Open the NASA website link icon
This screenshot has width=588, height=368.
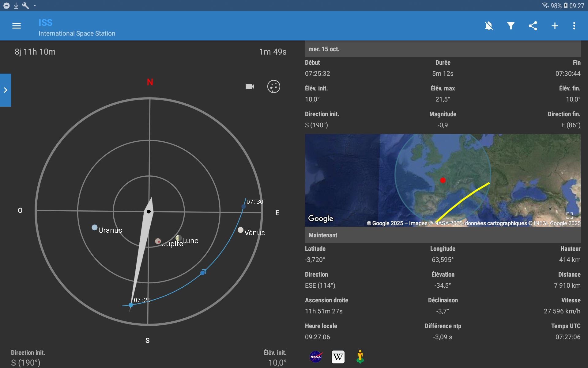point(315,357)
